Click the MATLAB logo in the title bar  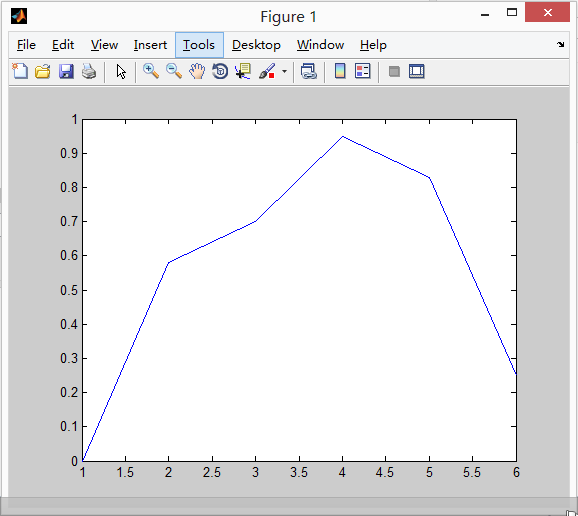pos(19,16)
